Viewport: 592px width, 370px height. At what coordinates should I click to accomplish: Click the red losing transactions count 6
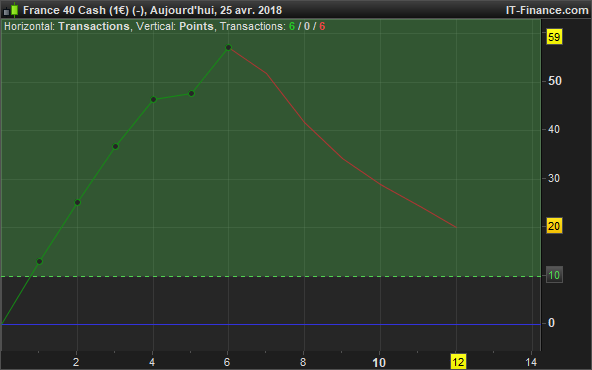322,26
